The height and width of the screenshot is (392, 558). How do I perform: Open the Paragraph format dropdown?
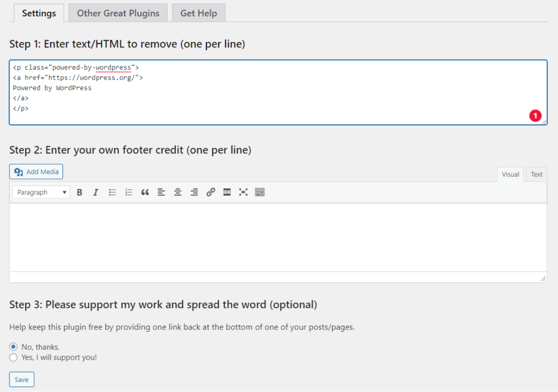(41, 192)
